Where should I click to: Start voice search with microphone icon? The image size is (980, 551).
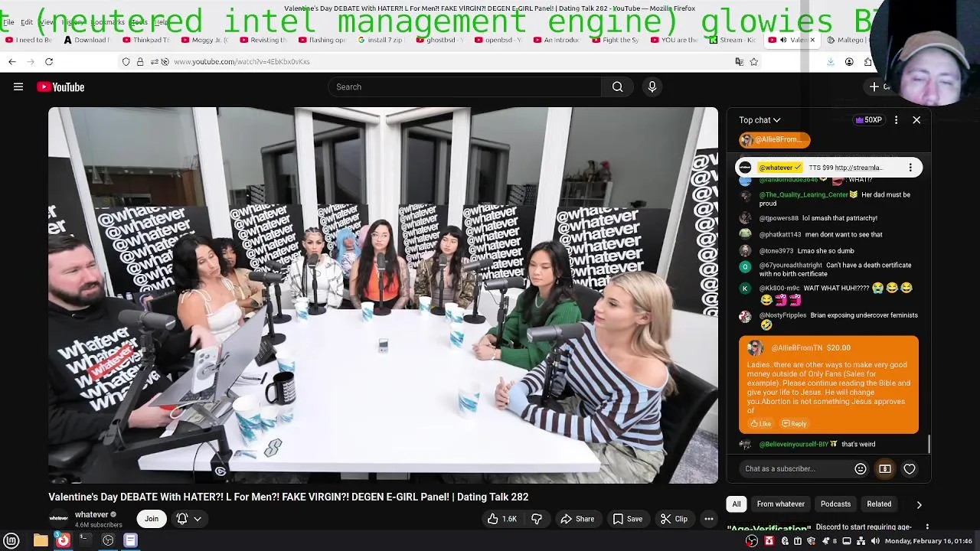tap(652, 87)
